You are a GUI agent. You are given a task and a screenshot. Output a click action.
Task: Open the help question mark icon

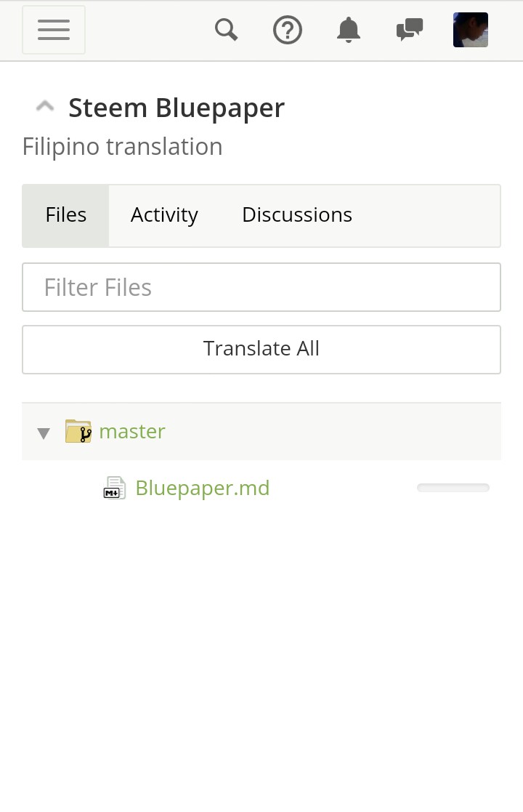[288, 30]
